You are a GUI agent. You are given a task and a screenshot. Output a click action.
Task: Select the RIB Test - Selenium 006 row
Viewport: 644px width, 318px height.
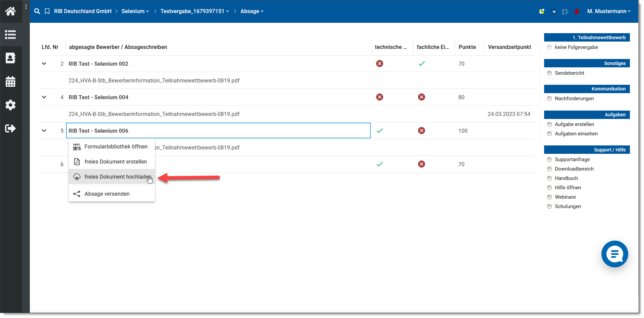pyautogui.click(x=218, y=131)
